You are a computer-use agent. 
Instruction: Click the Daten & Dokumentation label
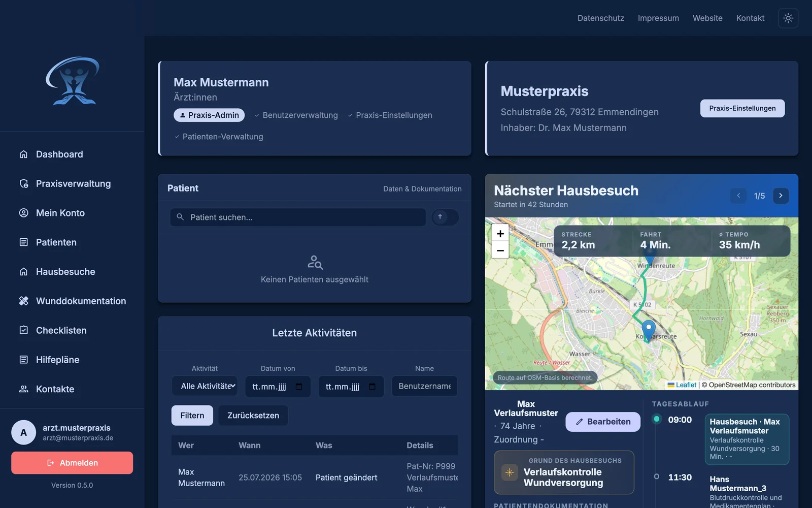coord(422,189)
